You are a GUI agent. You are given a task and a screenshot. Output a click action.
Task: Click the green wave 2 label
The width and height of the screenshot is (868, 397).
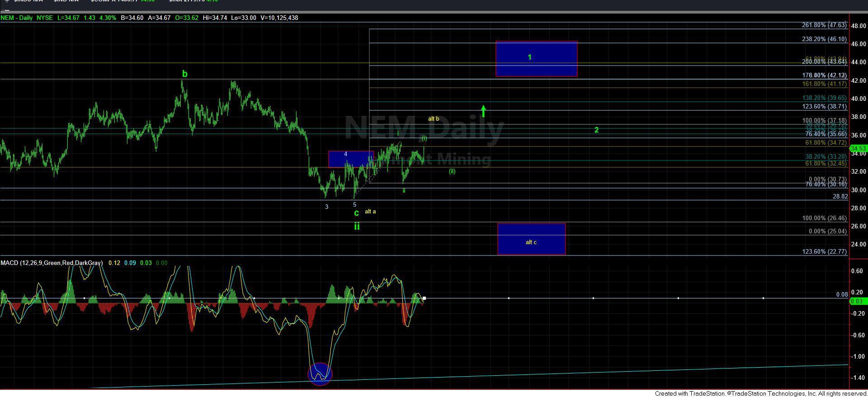[x=596, y=130]
